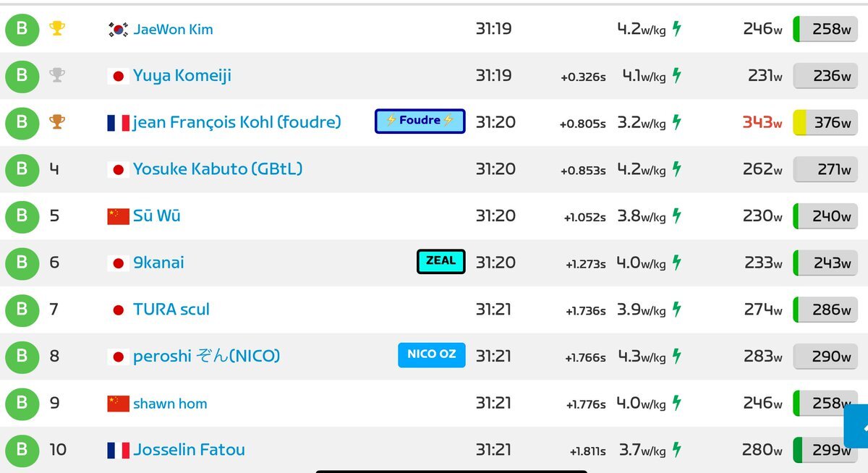This screenshot has width=868, height=473.
Task: Click the green B category badge for 9kanai
Action: click(x=22, y=263)
